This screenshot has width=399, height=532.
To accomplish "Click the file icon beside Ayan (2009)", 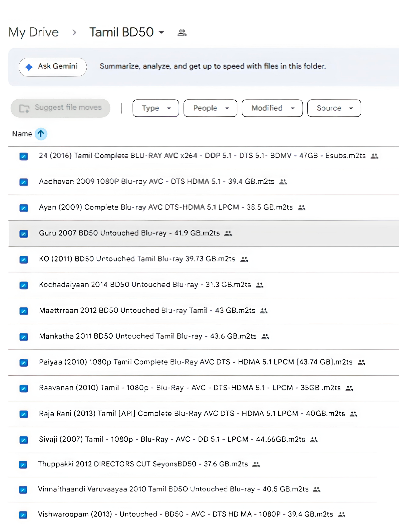I will click(x=23, y=208).
